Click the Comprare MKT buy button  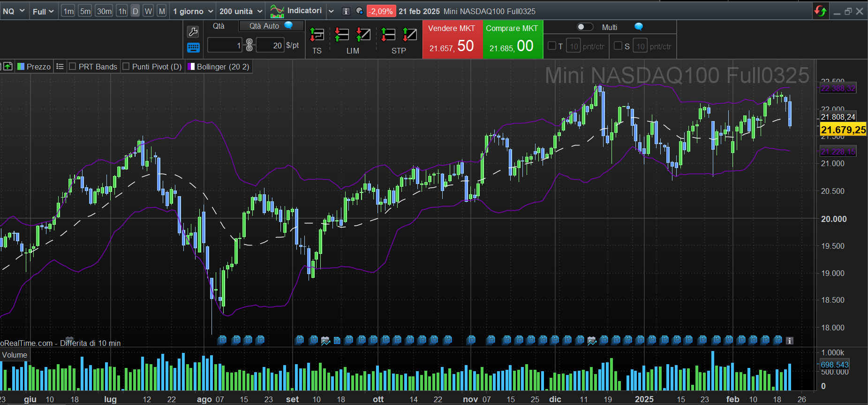pyautogui.click(x=512, y=39)
